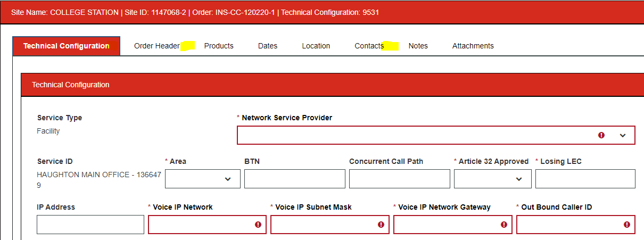
Task: Open the Contacts tab
Action: [369, 46]
